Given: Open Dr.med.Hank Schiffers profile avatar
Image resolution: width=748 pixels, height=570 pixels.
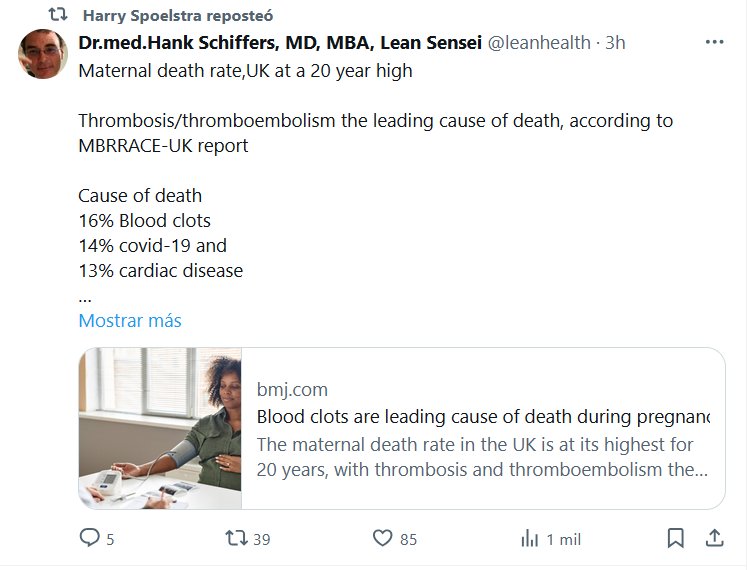Looking at the screenshot, I should pyautogui.click(x=43, y=54).
